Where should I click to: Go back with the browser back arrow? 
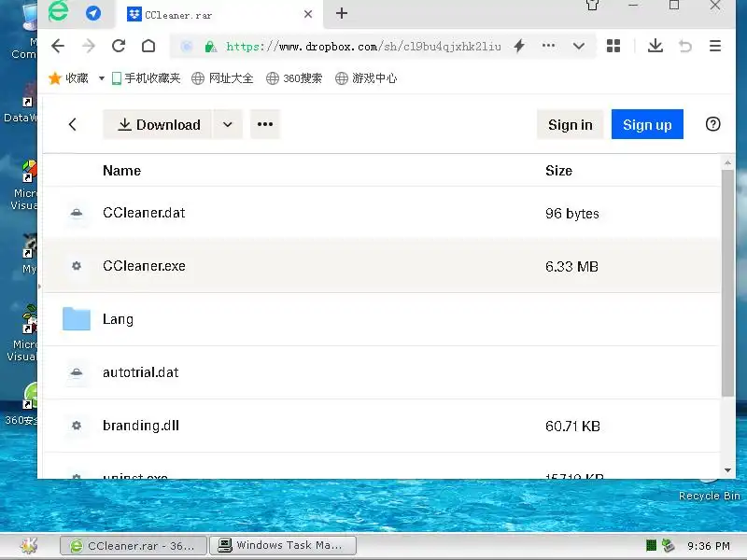click(58, 46)
